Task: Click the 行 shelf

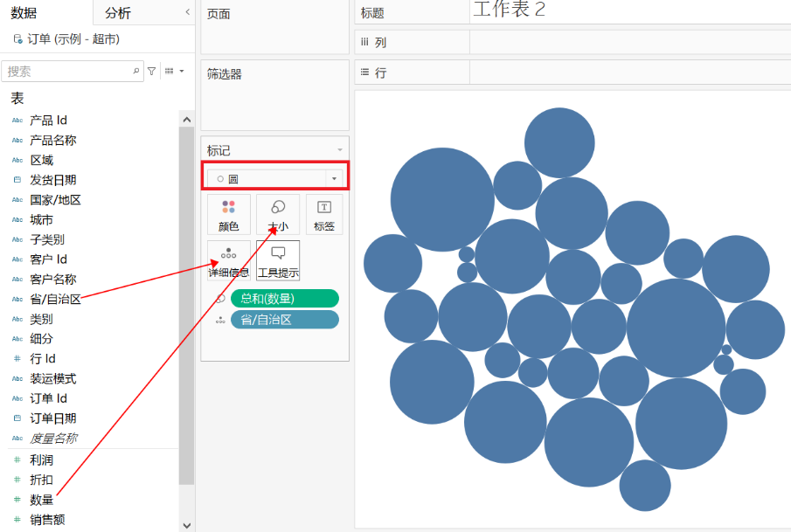Action: [572, 73]
